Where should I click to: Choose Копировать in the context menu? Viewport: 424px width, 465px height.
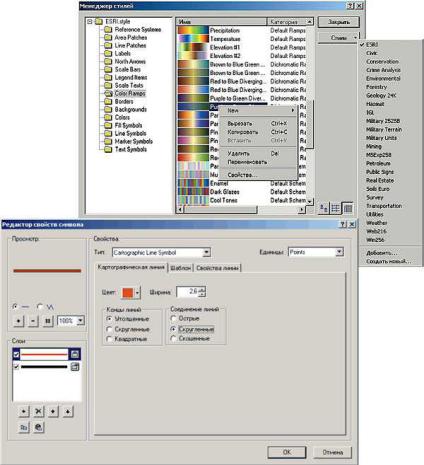tap(258, 132)
